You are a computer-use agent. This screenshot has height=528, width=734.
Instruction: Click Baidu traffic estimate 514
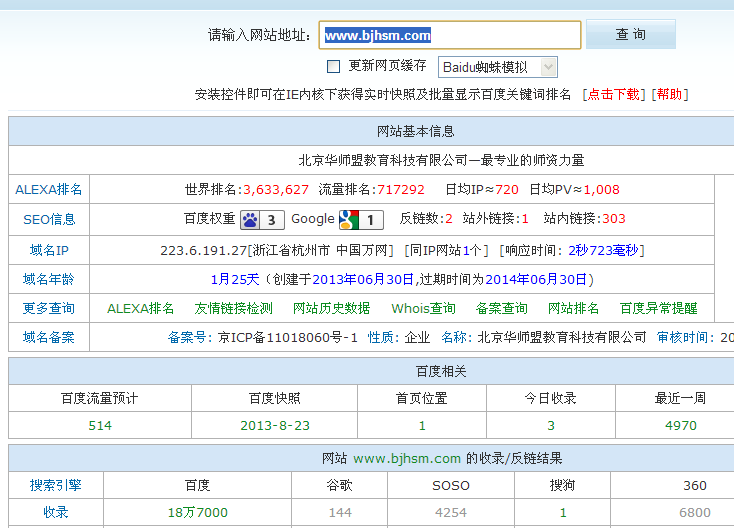[x=100, y=425]
